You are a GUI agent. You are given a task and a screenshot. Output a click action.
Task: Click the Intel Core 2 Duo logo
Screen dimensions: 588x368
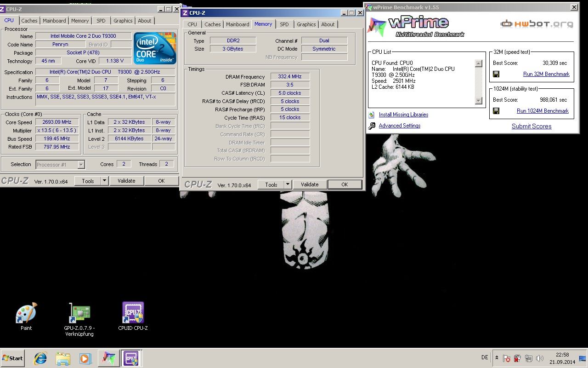pos(155,48)
